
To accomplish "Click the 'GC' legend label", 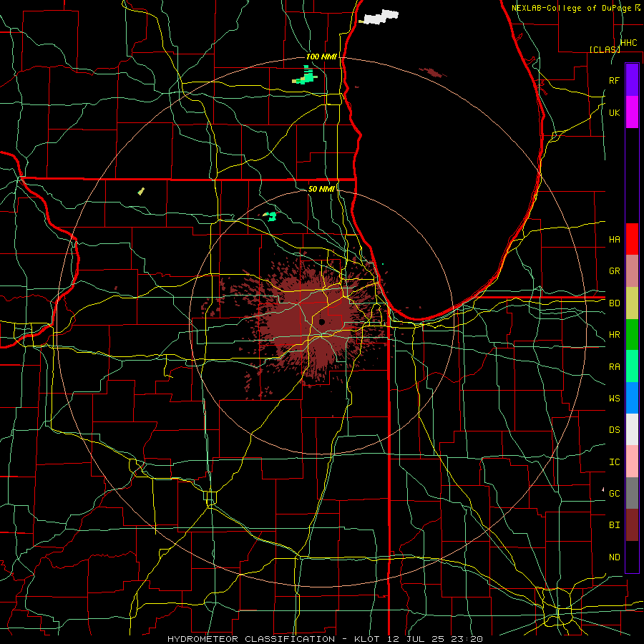I will pos(614,494).
